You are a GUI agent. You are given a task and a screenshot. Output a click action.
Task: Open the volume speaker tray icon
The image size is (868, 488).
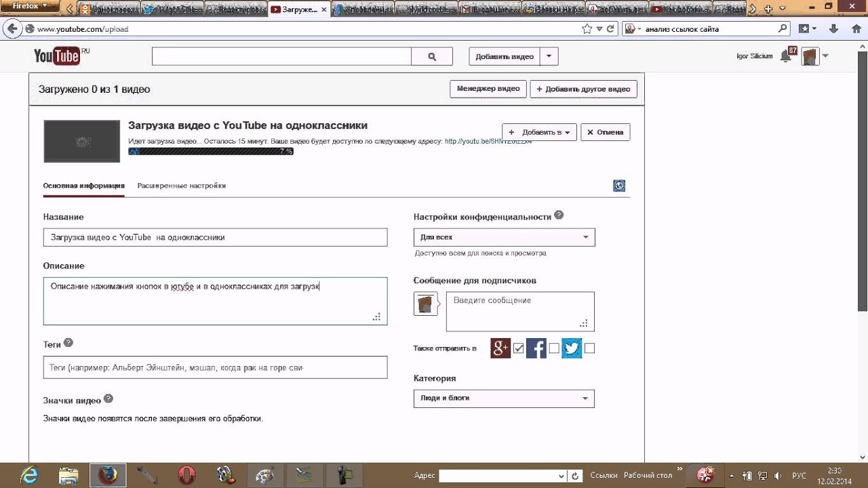tap(776, 476)
